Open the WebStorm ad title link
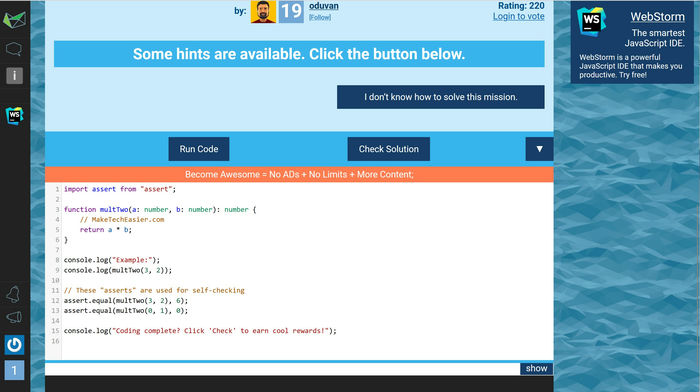 point(657,17)
